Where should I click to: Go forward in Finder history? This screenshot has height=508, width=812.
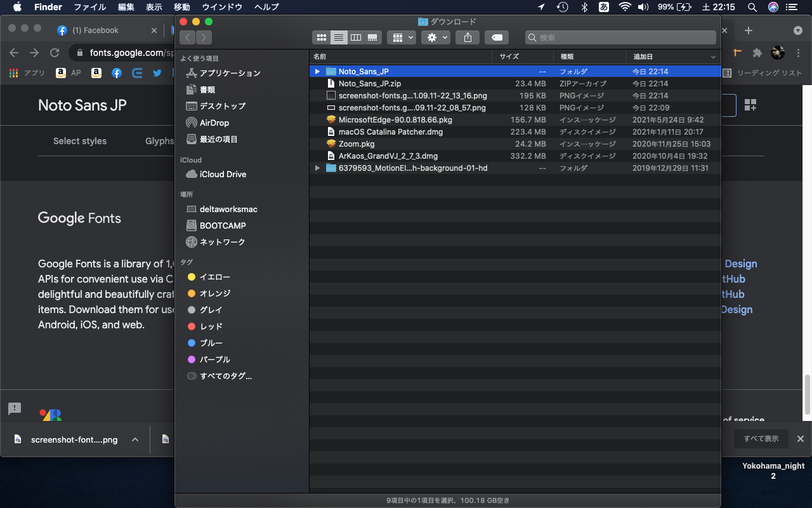click(204, 37)
